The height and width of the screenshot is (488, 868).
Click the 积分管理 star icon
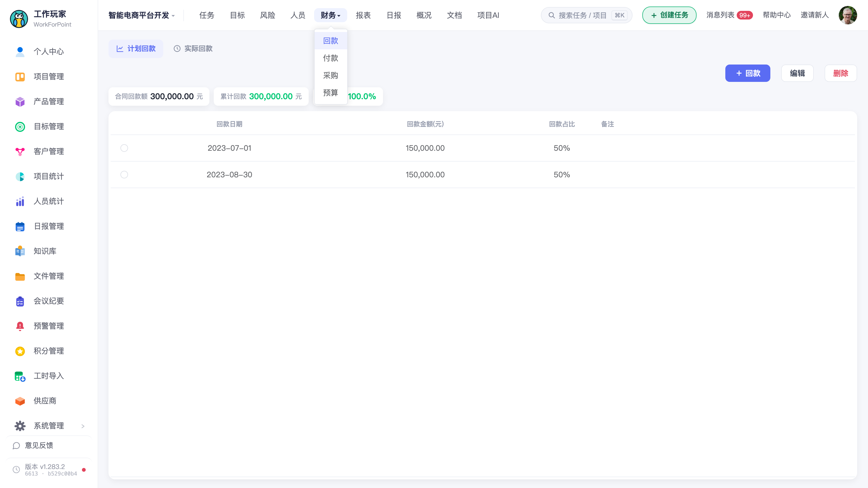pos(20,351)
